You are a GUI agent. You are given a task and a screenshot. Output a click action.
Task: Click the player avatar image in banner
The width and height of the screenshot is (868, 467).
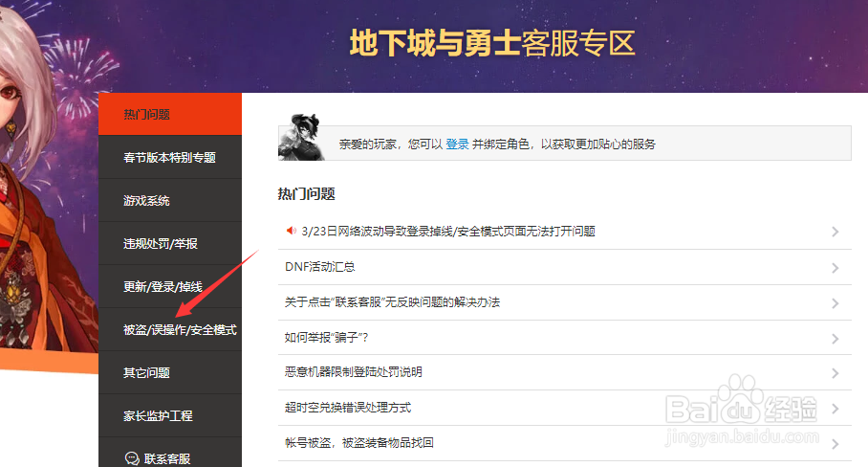click(x=301, y=138)
